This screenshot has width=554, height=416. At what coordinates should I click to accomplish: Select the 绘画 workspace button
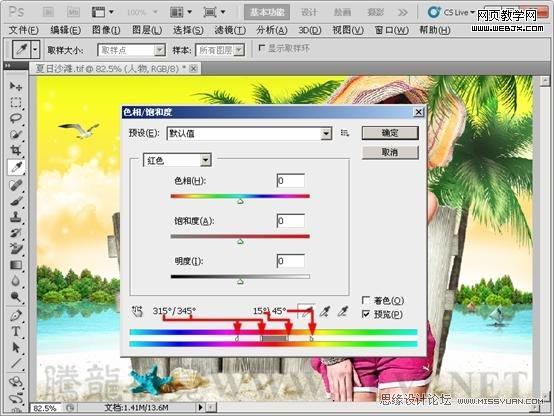tap(342, 12)
